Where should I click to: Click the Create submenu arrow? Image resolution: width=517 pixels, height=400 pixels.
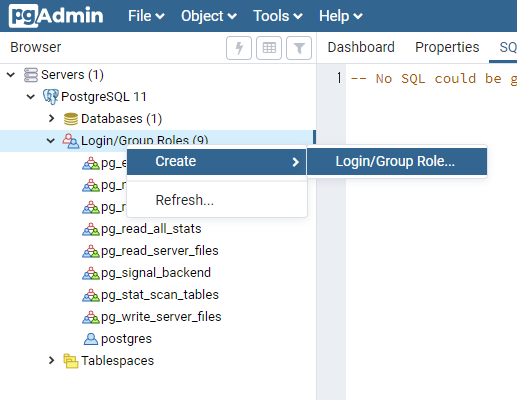[295, 162]
